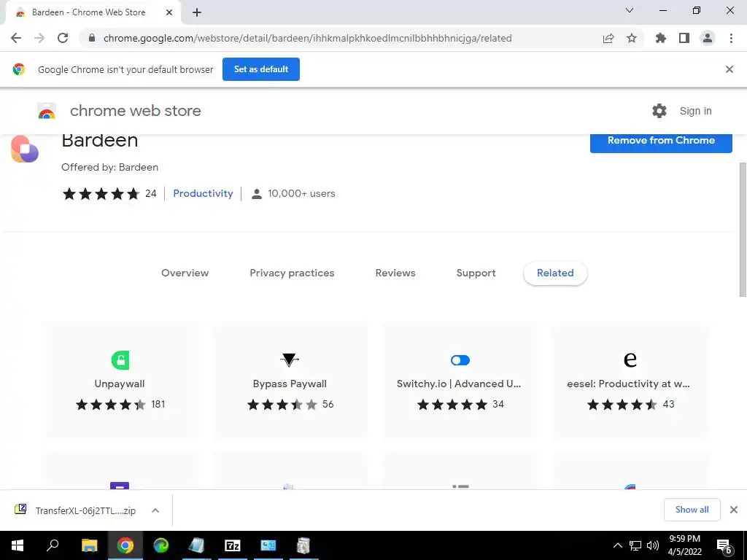Click the Bardeen extension logo
This screenshot has width=747, height=560.
point(25,149)
